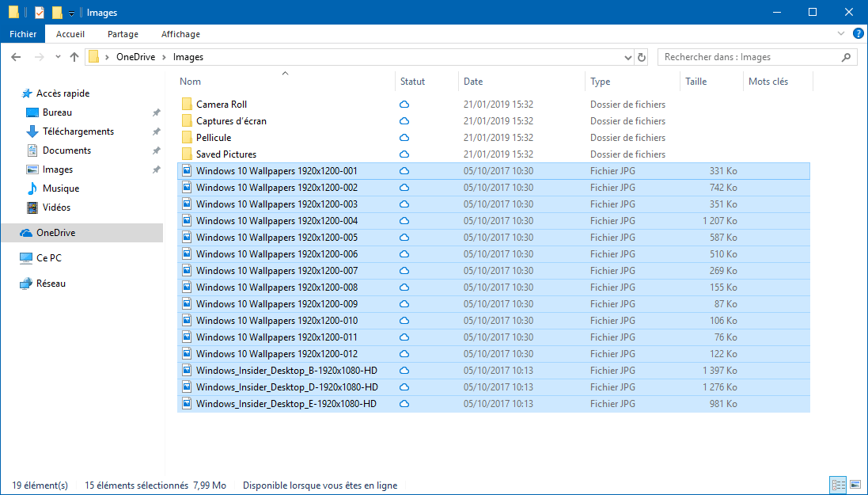Click Windows 10 Wallpapers 1920x1200-010 name
The width and height of the screenshot is (868, 495).
tap(277, 321)
